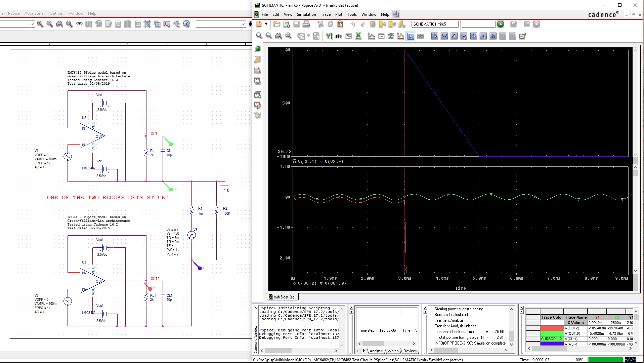The height and width of the screenshot is (363, 644).
Task: Click the V(V3:-) trace legend label
Action: 334,162
